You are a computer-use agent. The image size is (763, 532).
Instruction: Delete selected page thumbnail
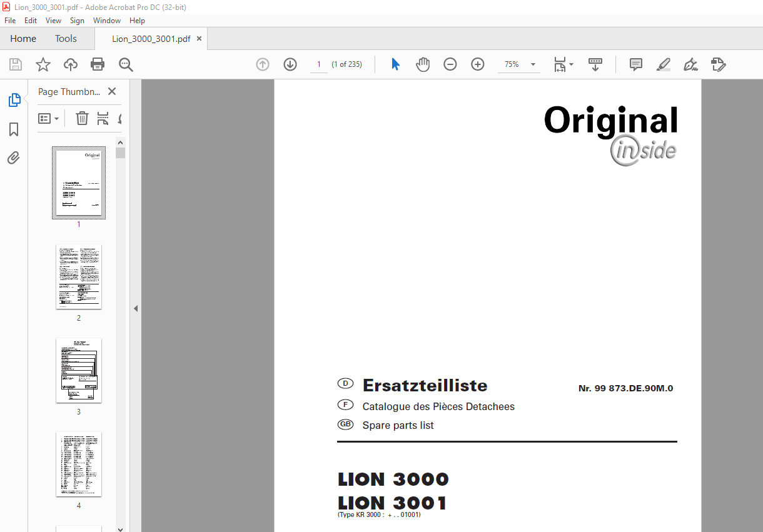(x=82, y=118)
